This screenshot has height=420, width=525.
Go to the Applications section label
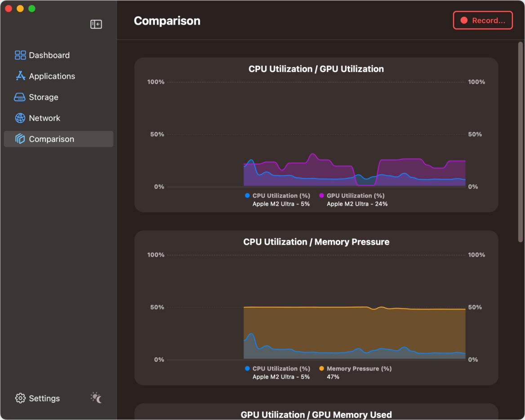52,76
